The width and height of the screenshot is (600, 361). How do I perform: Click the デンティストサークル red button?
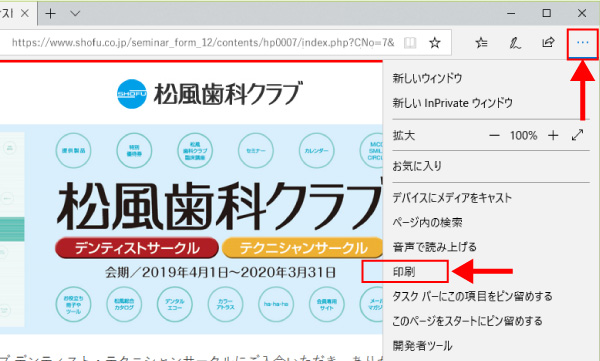coord(137,248)
